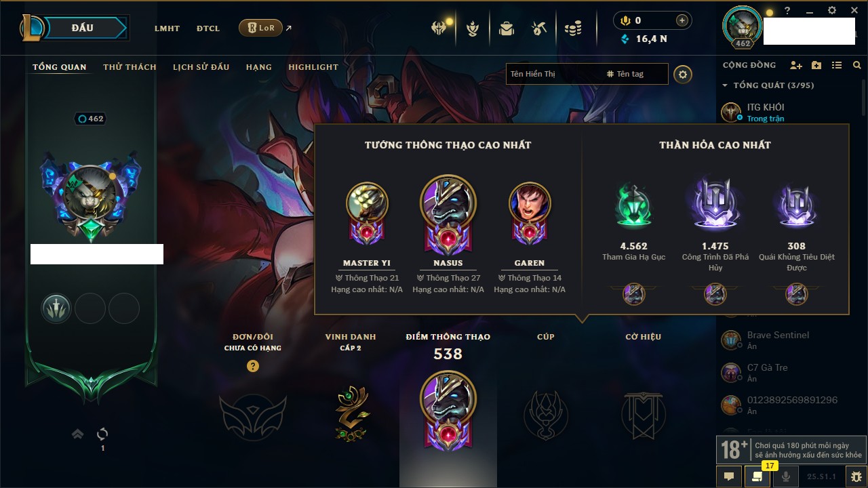Open the THỬ THÁCH tab
868x488 pixels.
(130, 67)
